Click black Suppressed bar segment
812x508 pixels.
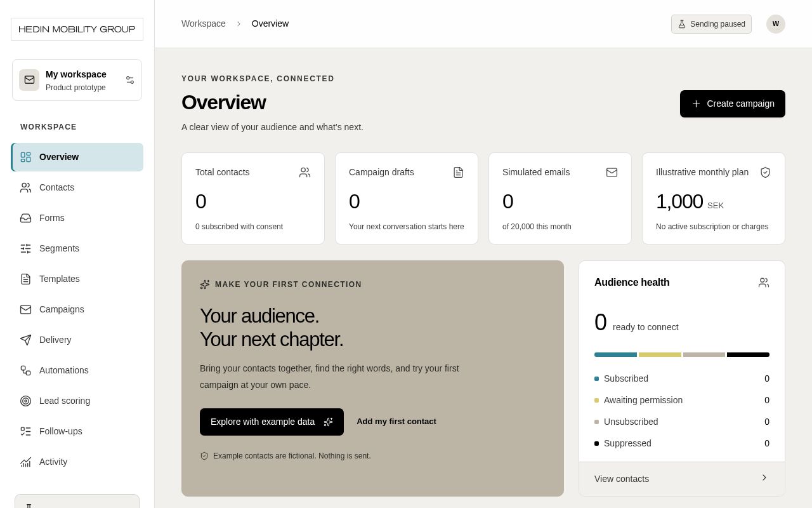(748, 354)
